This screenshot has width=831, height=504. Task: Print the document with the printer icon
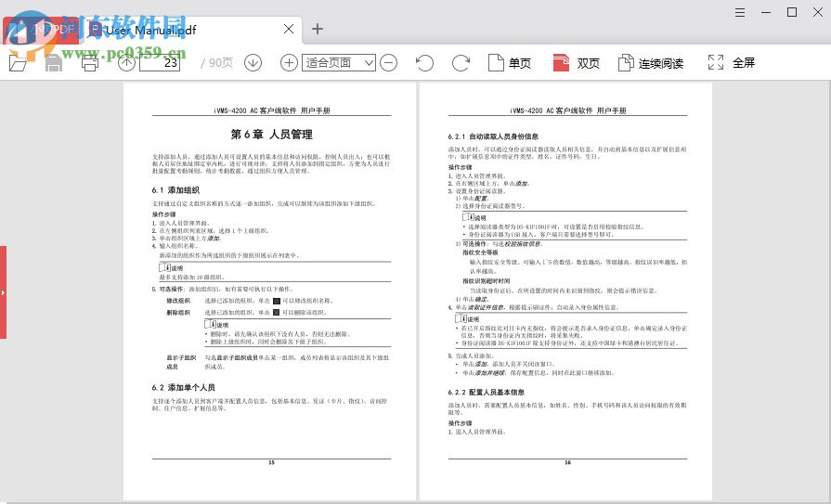coord(89,63)
